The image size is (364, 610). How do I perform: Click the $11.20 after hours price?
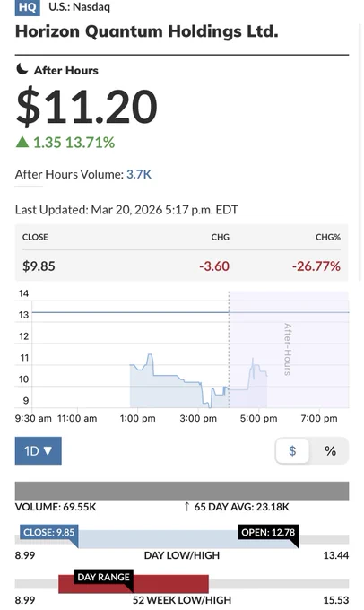[x=87, y=106]
